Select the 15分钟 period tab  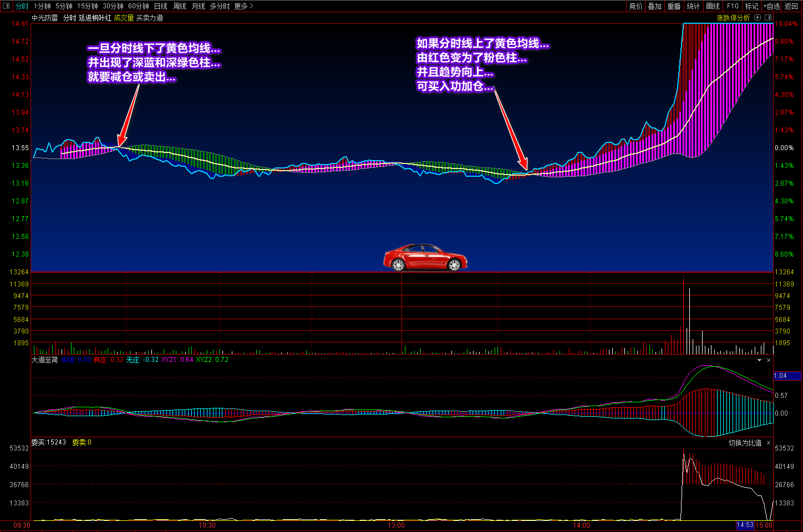[87, 6]
